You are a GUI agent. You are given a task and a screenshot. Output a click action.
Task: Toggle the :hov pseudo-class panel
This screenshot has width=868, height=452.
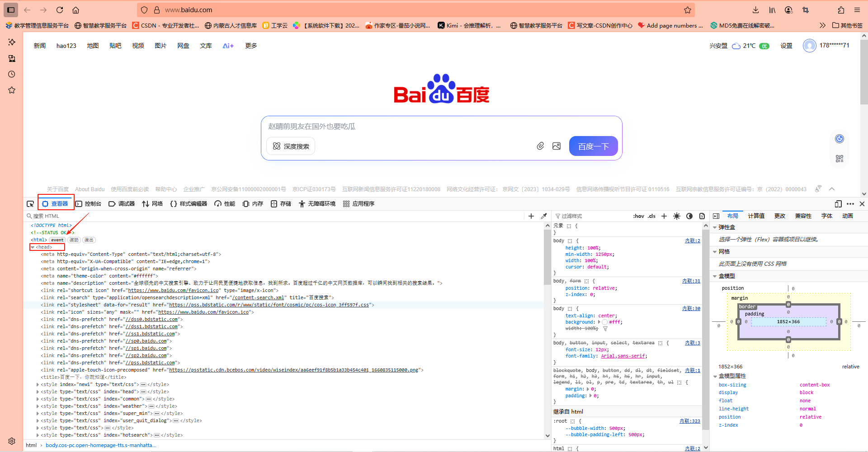pyautogui.click(x=638, y=216)
